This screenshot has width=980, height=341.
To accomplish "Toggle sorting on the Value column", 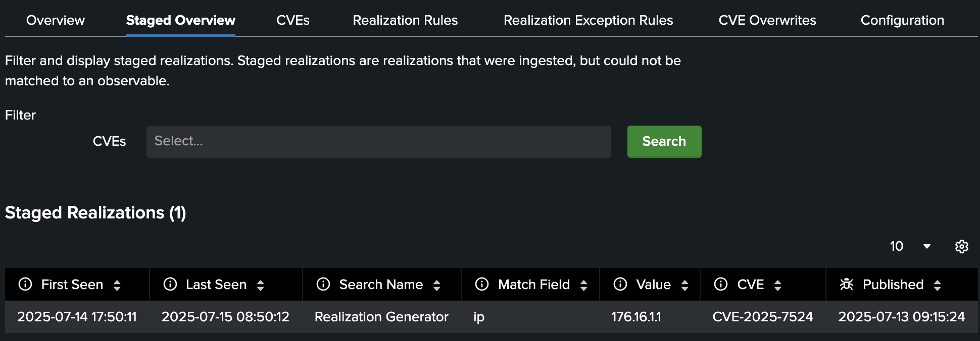I will click(685, 284).
